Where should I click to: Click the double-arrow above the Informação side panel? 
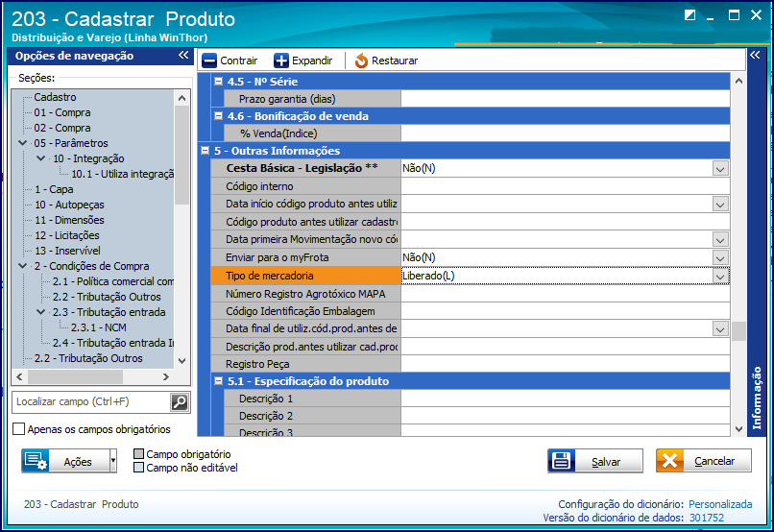(x=755, y=56)
